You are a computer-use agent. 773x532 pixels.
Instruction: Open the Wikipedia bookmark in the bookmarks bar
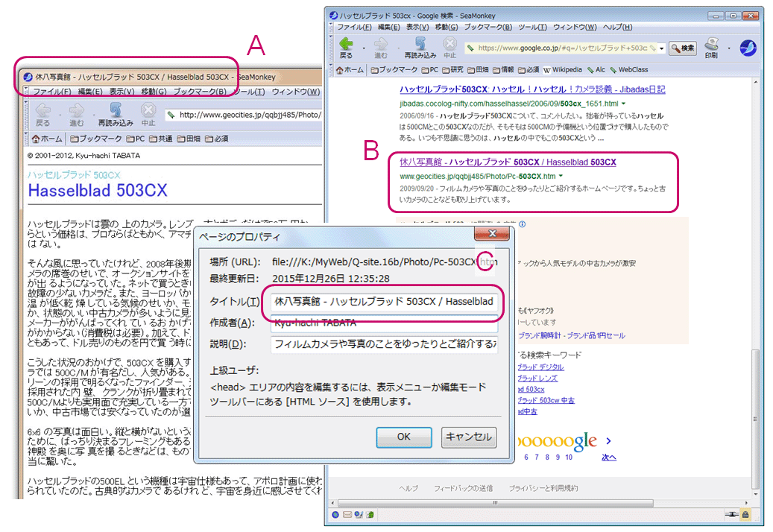tap(563, 70)
